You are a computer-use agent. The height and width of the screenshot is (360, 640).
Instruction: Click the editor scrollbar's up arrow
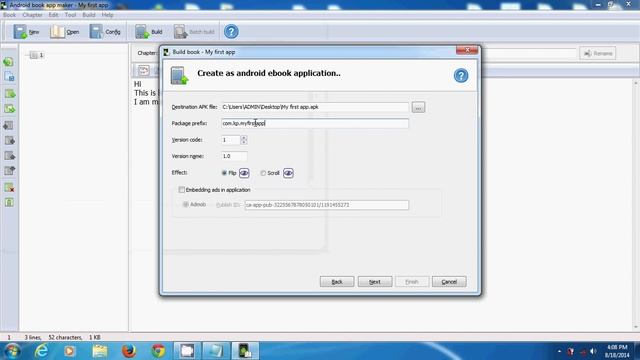point(636,83)
